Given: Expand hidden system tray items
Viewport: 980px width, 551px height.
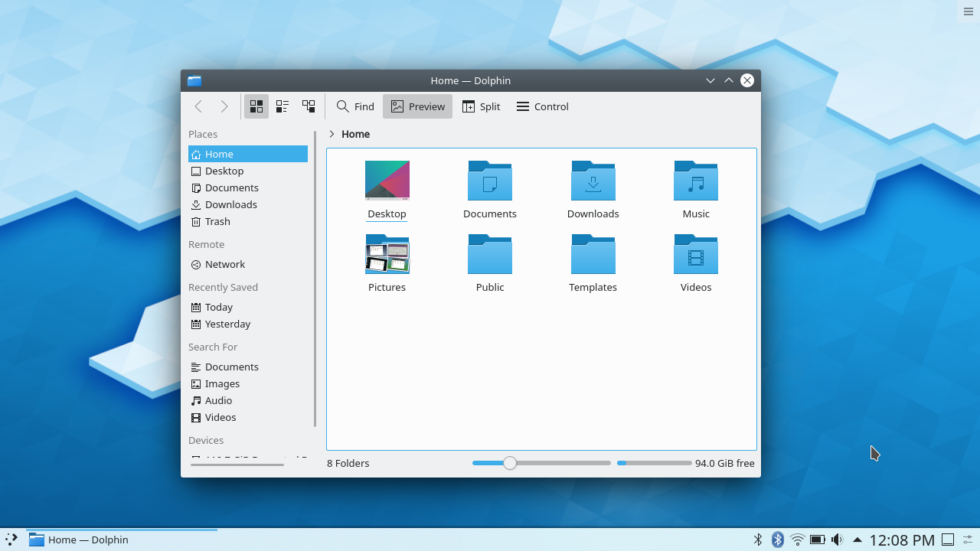Looking at the screenshot, I should pos(858,540).
